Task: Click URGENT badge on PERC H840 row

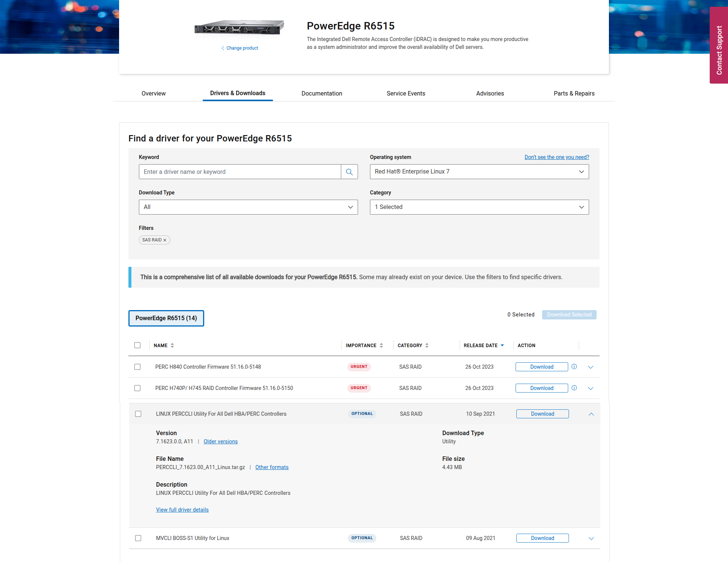Action: click(359, 367)
